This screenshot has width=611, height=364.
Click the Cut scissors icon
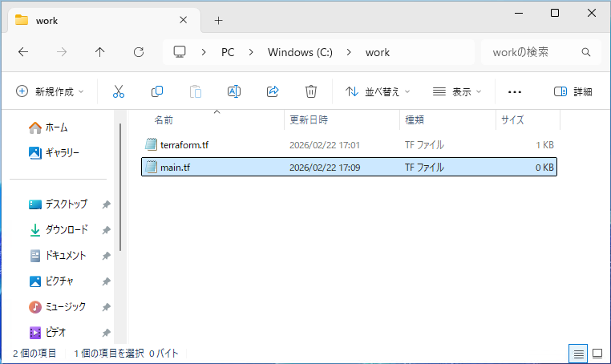[119, 91]
